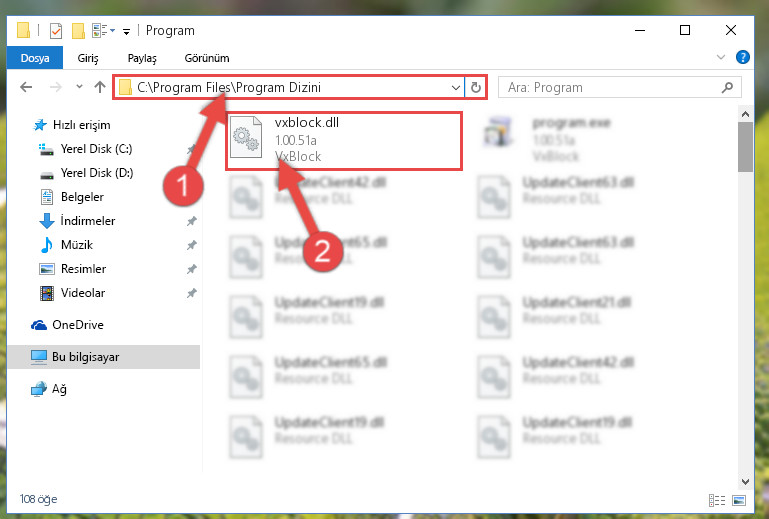Refresh the current folder view
The width and height of the screenshot is (769, 519).
click(475, 87)
